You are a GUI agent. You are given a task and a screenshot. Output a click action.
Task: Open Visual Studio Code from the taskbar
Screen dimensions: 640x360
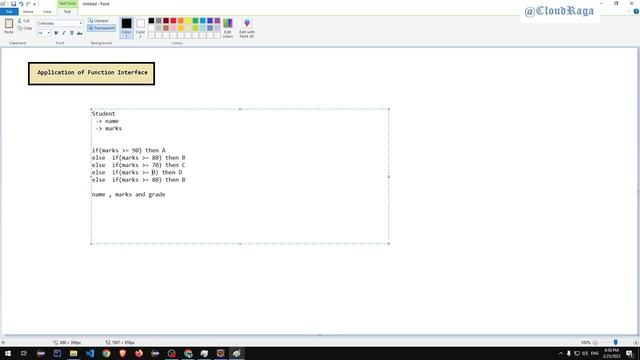point(90,353)
